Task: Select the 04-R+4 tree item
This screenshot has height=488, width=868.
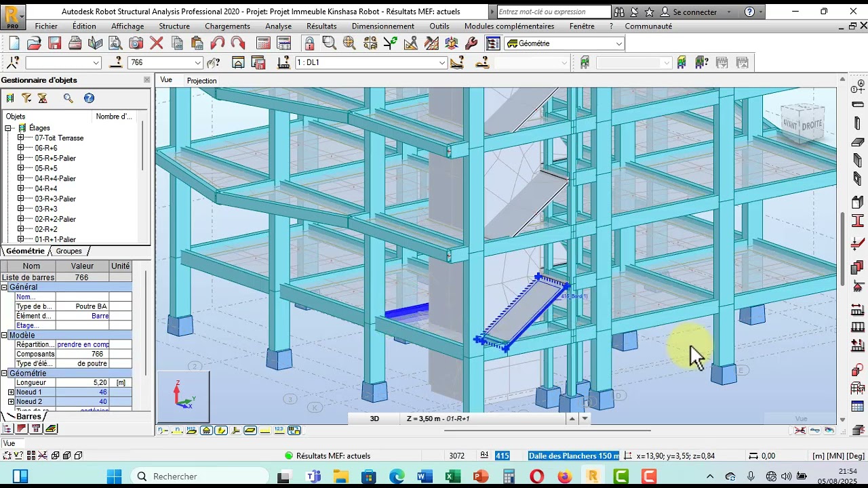Action: (x=46, y=188)
